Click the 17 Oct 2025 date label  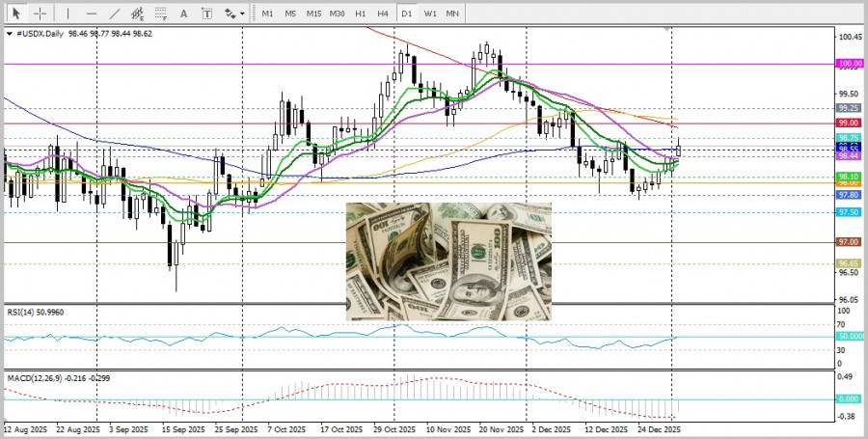(x=341, y=429)
